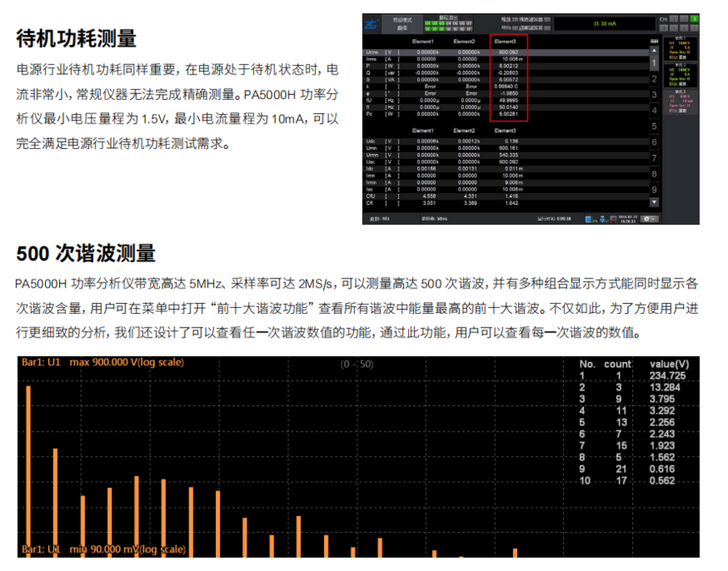Toggle the green channel 3 button

pyautogui.click(x=694, y=19)
